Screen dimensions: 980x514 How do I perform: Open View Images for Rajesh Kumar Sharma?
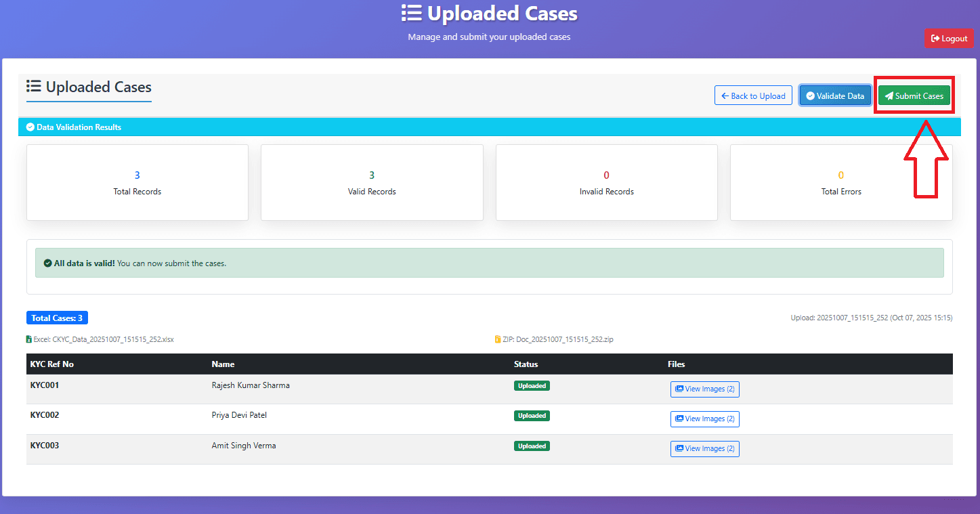[x=704, y=389]
